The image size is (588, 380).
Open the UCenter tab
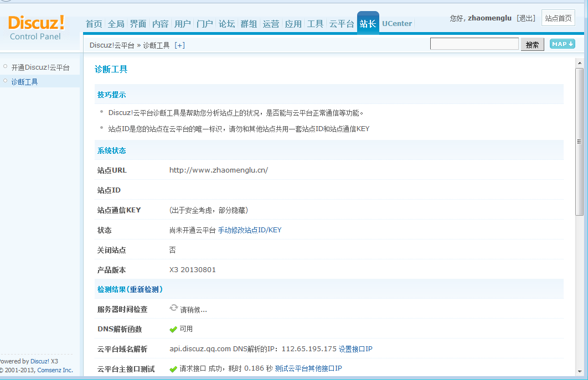(x=397, y=24)
